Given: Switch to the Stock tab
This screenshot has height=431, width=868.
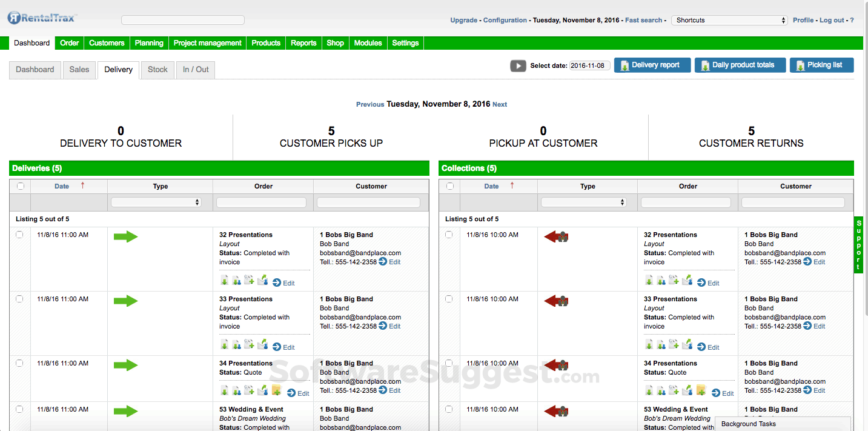Looking at the screenshot, I should 157,69.
